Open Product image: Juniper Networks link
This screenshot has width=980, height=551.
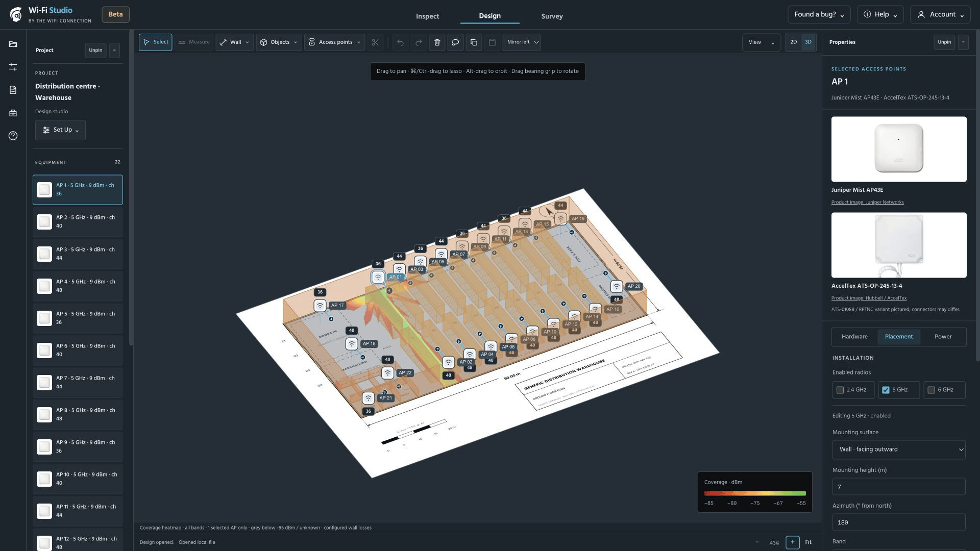(x=867, y=203)
